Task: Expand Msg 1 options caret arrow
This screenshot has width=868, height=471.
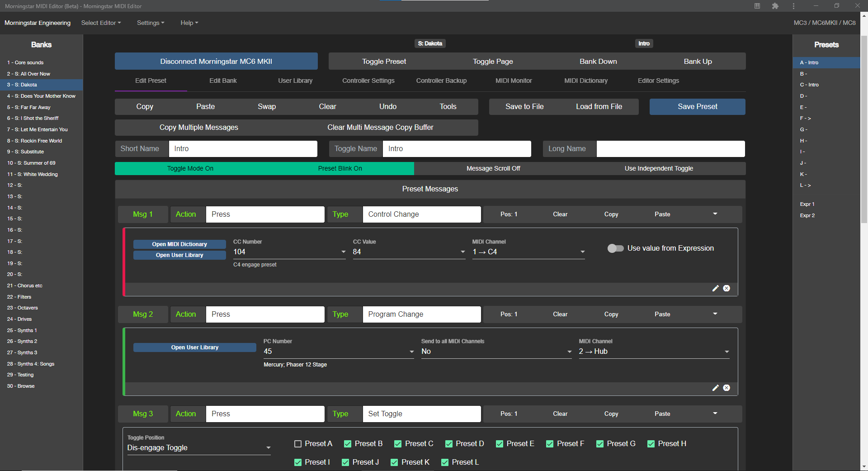Action: (x=715, y=214)
